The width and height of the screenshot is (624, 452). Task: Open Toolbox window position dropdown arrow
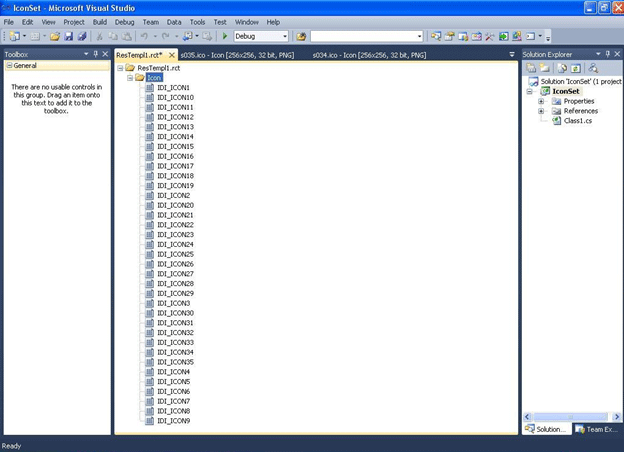pos(86,54)
